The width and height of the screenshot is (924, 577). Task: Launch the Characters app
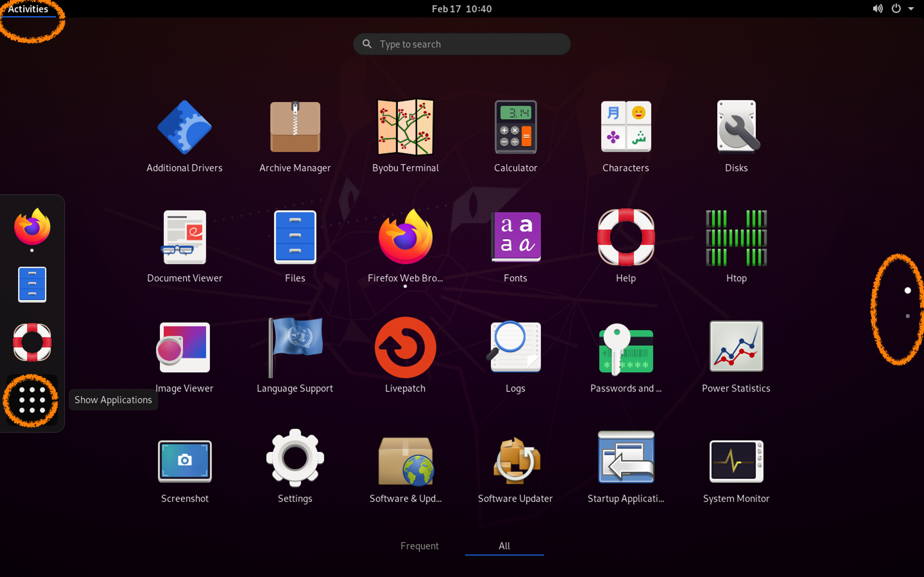pyautogui.click(x=626, y=128)
